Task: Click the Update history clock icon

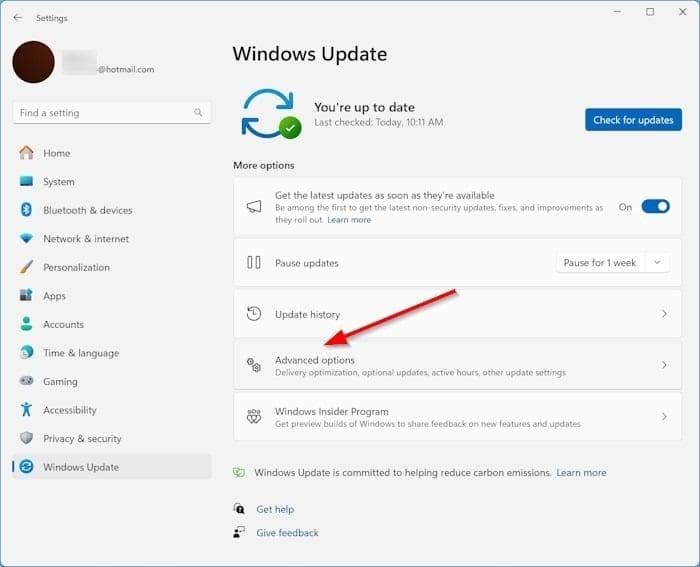Action: point(254,313)
